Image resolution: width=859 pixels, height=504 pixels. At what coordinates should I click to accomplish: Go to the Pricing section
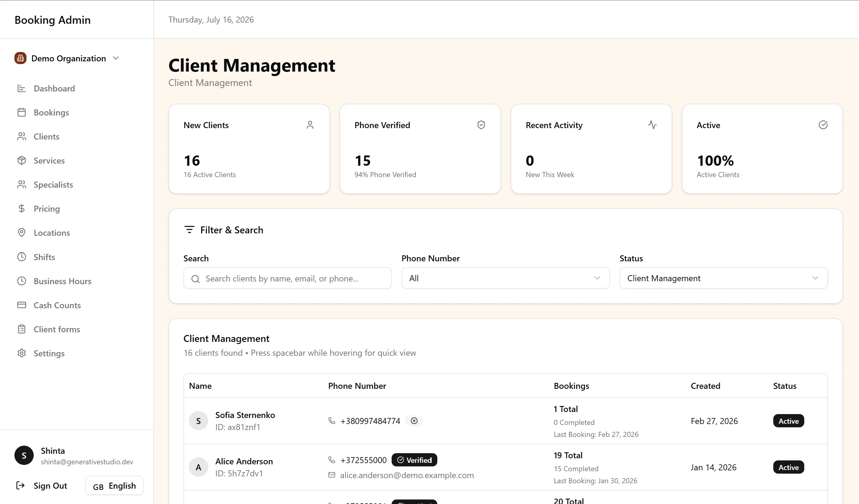47,209
